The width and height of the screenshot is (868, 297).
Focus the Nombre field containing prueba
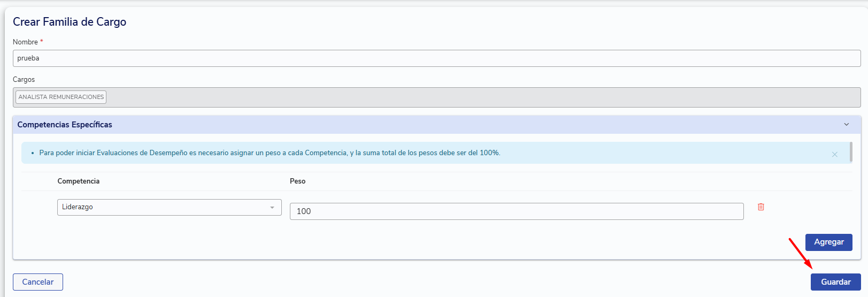[x=436, y=58]
